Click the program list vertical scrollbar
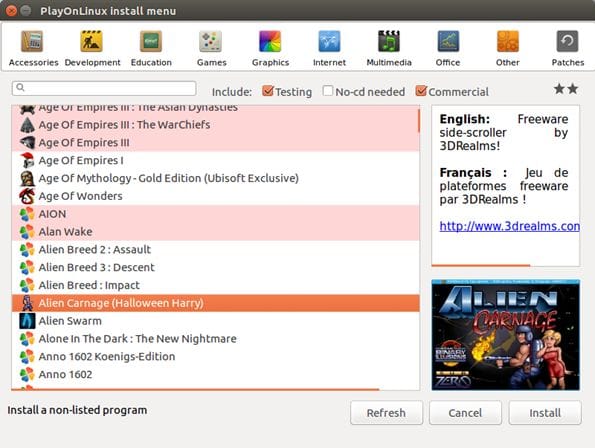Viewport: 595px width, 448px height. click(x=419, y=121)
